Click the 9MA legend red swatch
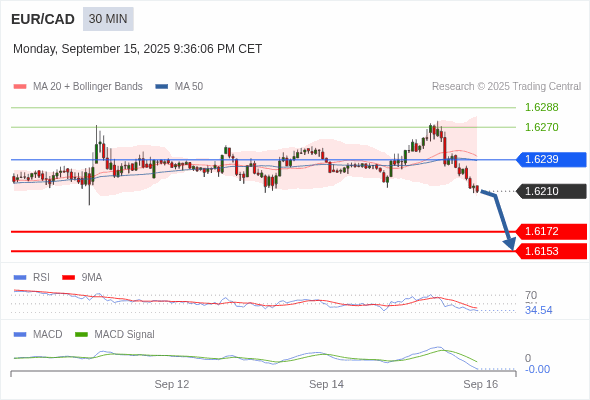Viewport: 590px width, 400px height. point(68,278)
